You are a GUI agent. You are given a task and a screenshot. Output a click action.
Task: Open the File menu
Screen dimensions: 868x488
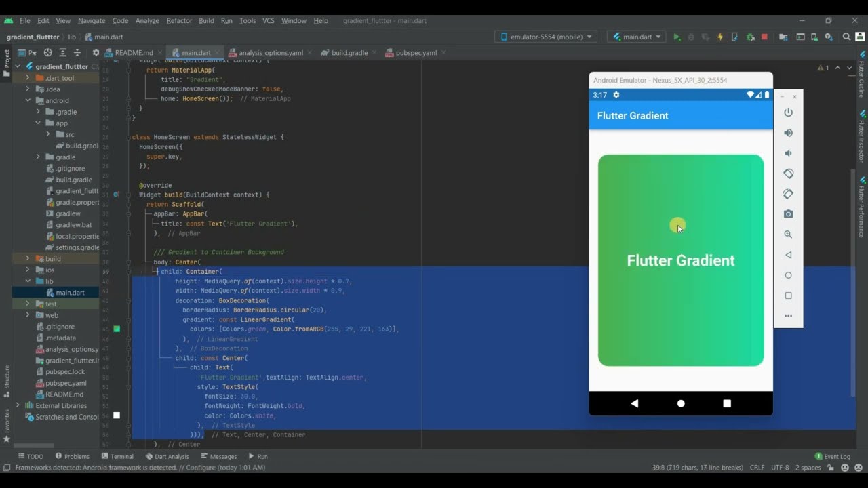click(x=24, y=21)
